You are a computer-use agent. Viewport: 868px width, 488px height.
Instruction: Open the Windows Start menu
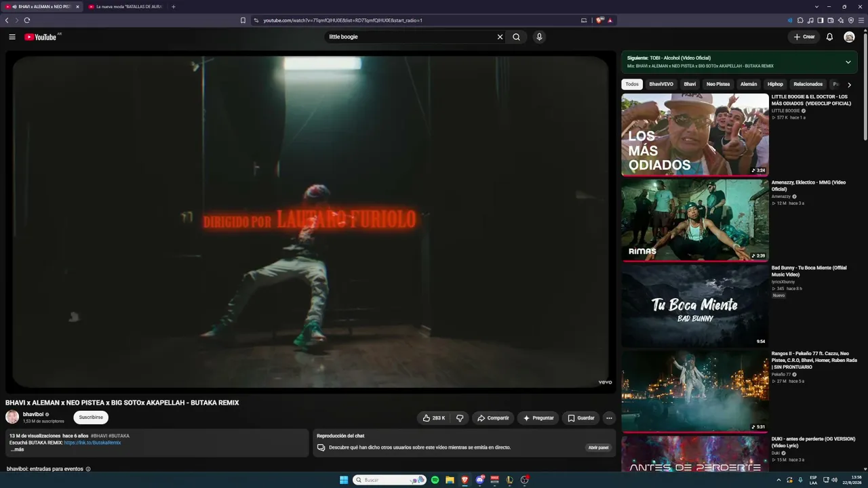pyautogui.click(x=344, y=480)
